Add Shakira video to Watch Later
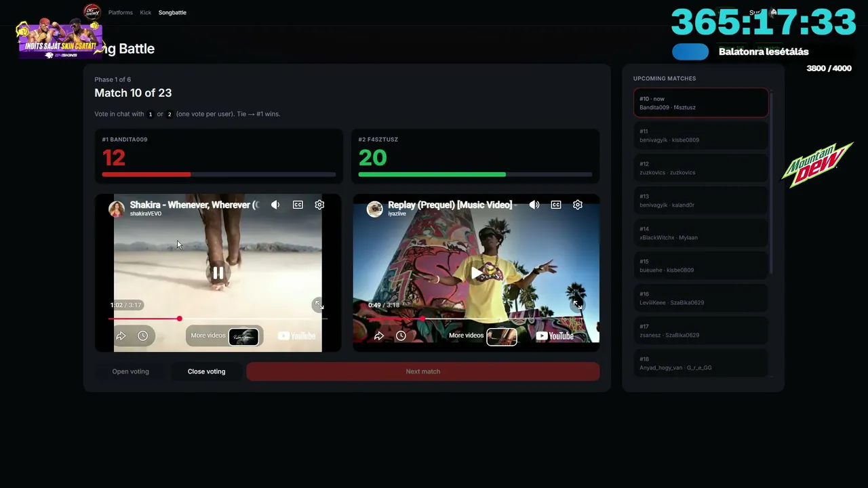Image resolution: width=868 pixels, height=488 pixels. (x=142, y=335)
